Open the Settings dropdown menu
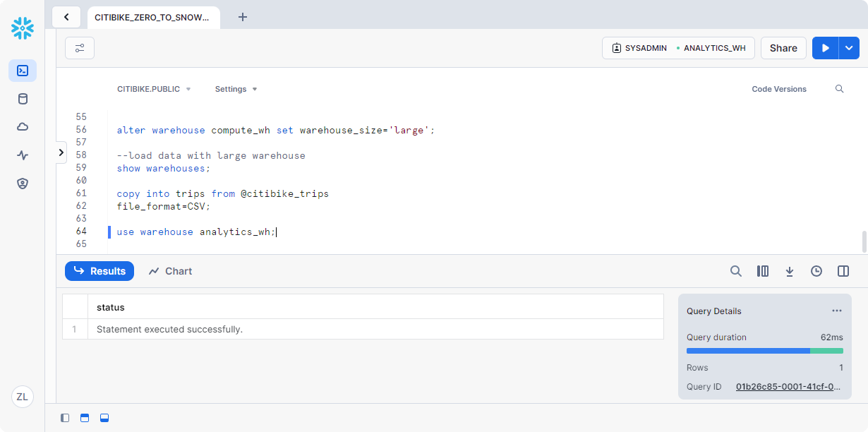 236,89
